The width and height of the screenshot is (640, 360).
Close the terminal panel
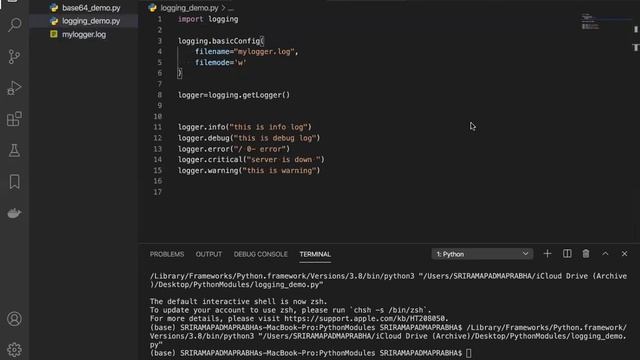click(624, 254)
